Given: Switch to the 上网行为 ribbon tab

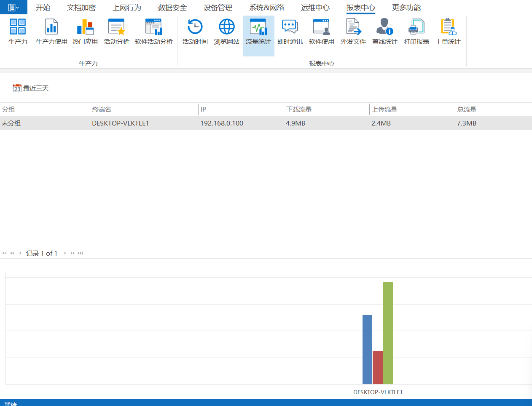Looking at the screenshot, I should tap(126, 8).
